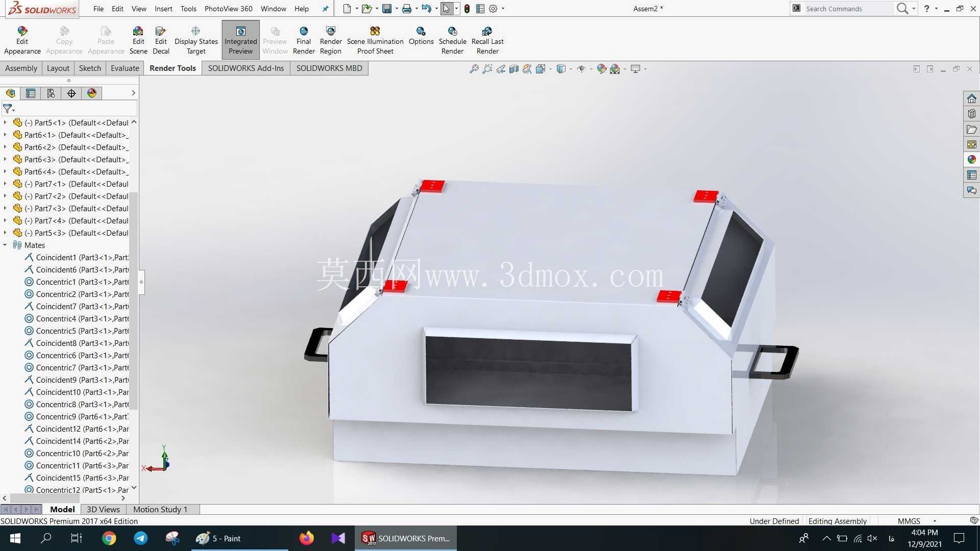Image resolution: width=980 pixels, height=551 pixels.
Task: Click Display States Target
Action: tap(196, 40)
